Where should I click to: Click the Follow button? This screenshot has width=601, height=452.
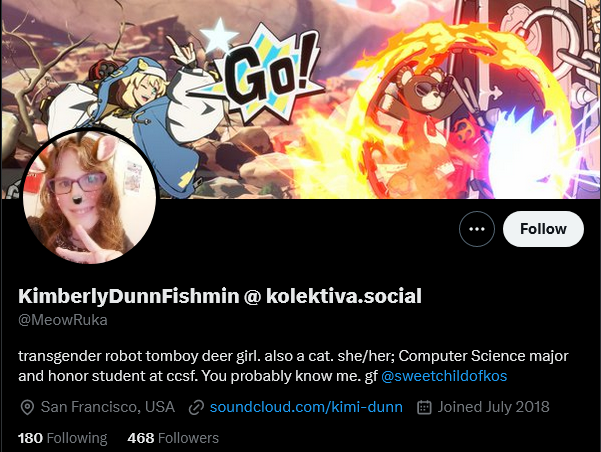click(543, 229)
